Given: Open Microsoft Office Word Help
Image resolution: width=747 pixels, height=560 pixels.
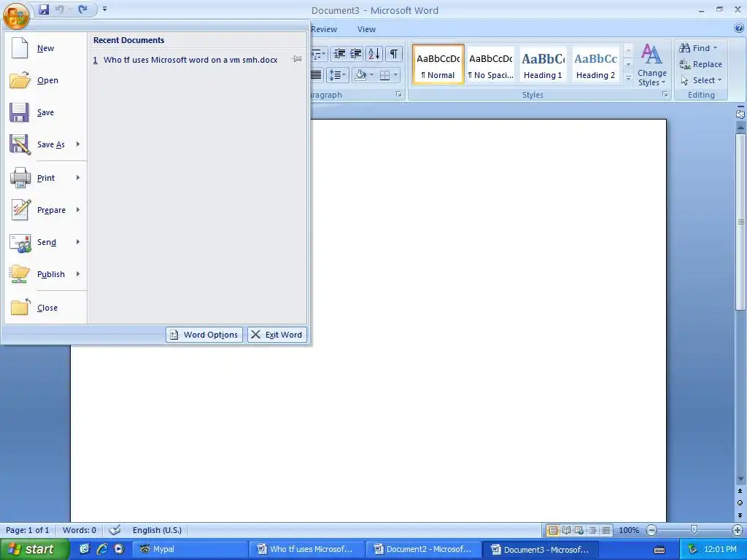Looking at the screenshot, I should [739, 29].
